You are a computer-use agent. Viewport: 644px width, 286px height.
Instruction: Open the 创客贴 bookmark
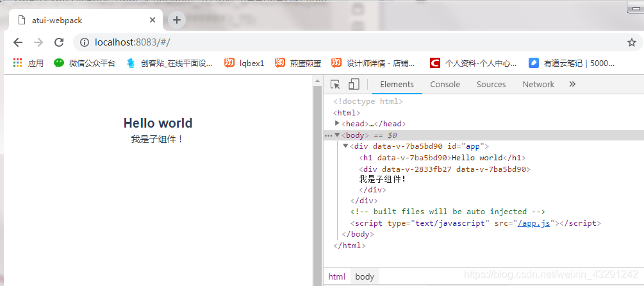click(x=170, y=63)
